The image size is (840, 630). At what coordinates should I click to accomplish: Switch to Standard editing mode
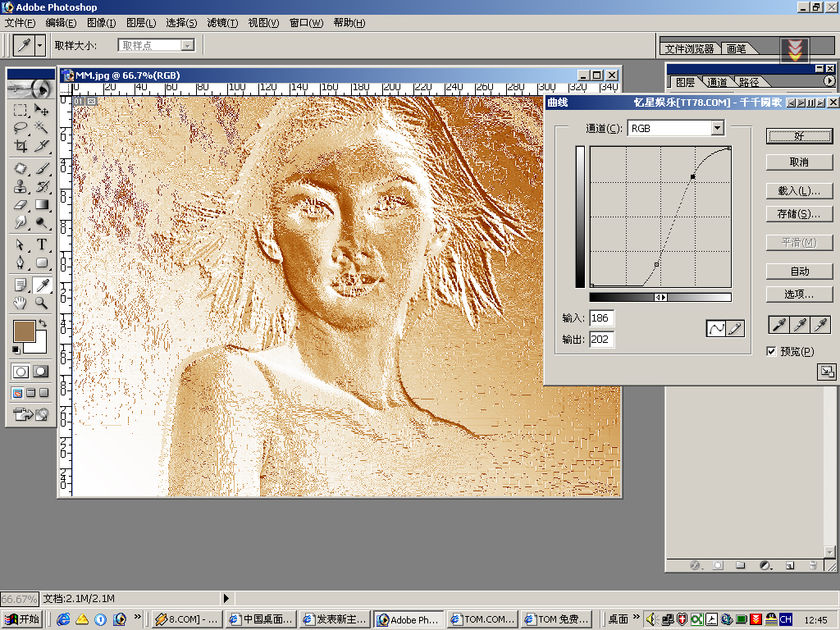21,372
